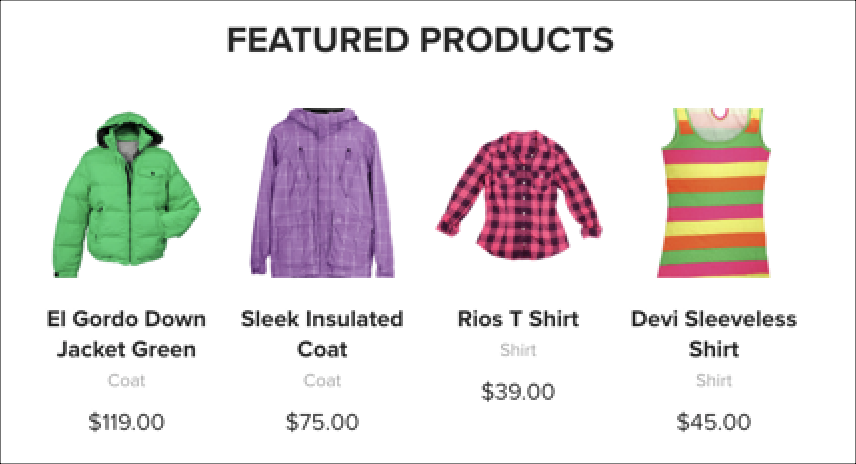
Task: Click the $45.00 price
Action: click(x=714, y=422)
